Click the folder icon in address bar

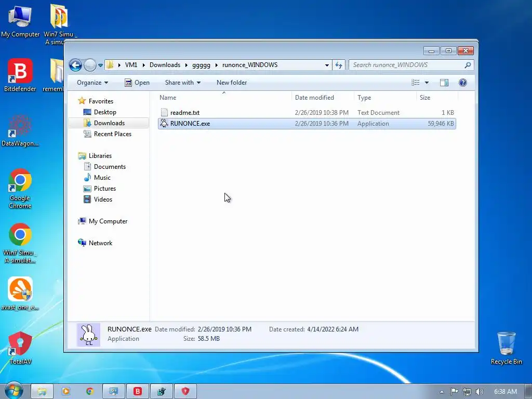tap(110, 65)
